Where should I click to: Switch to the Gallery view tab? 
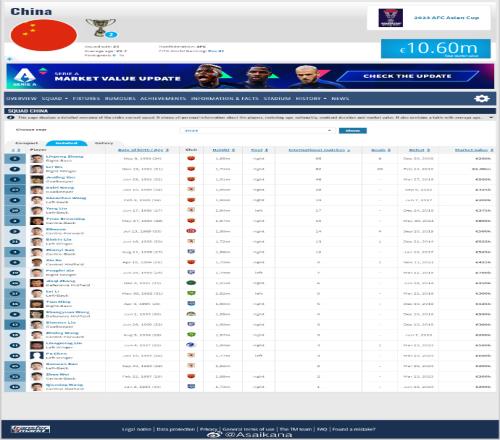pos(104,143)
